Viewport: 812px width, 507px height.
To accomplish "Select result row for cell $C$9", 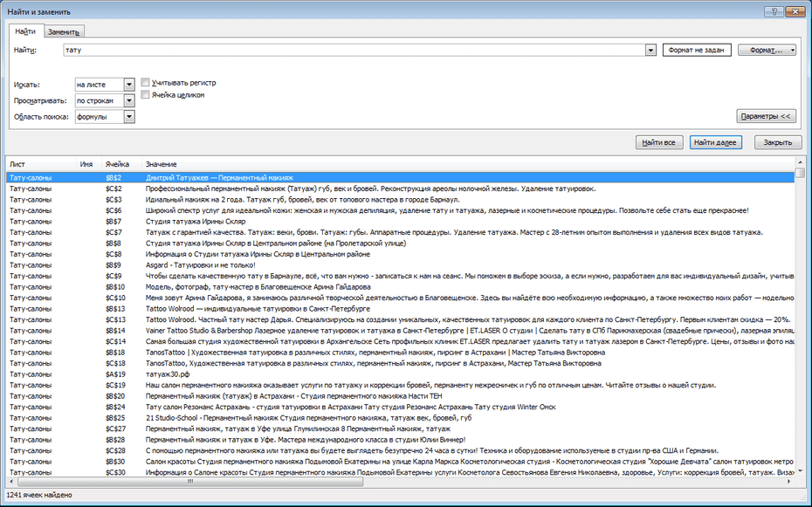I will pos(400,276).
